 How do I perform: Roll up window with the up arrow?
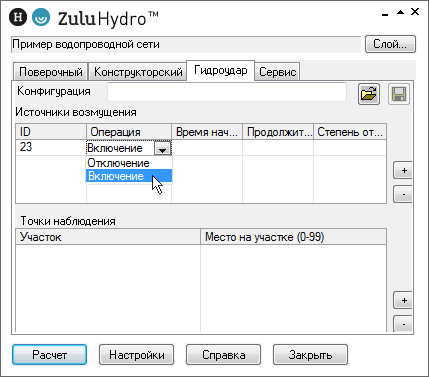coord(400,13)
